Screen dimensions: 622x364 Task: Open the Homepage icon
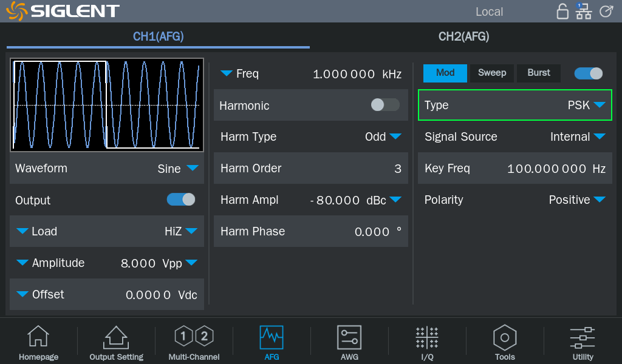[38, 343]
